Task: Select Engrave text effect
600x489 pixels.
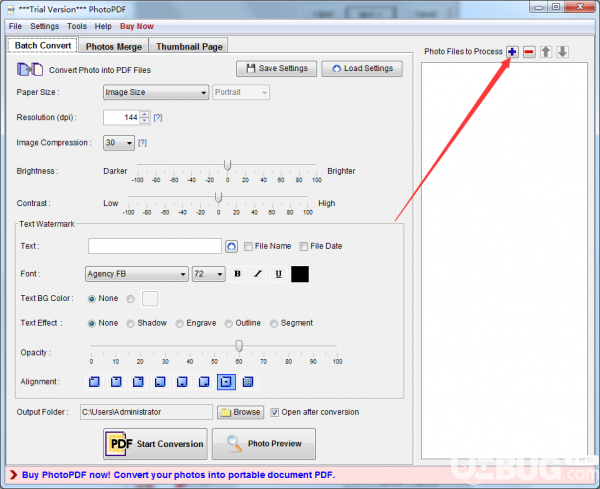Action: (179, 324)
